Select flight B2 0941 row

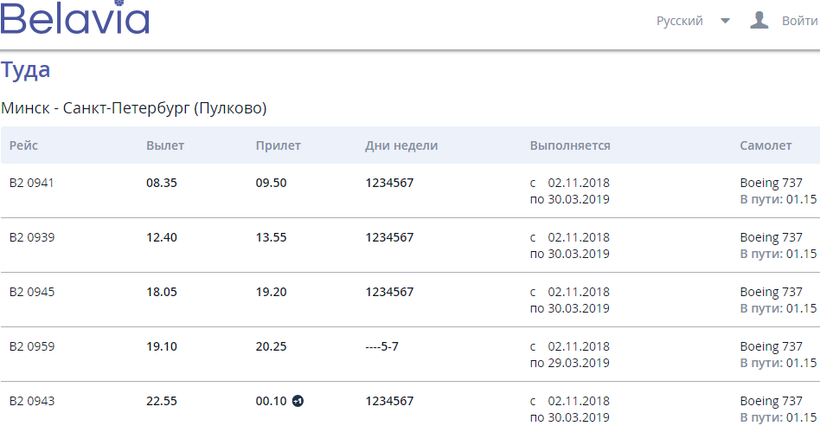(x=31, y=183)
